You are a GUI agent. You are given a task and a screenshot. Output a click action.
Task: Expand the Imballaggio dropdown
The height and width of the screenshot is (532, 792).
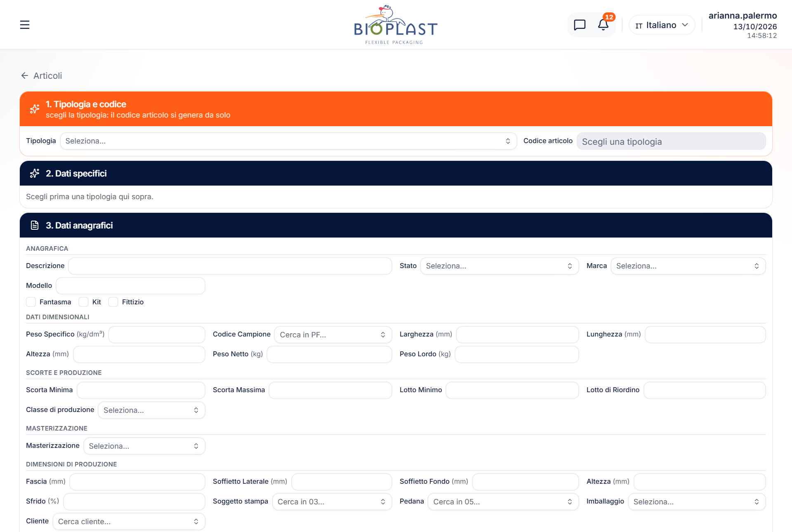(697, 502)
